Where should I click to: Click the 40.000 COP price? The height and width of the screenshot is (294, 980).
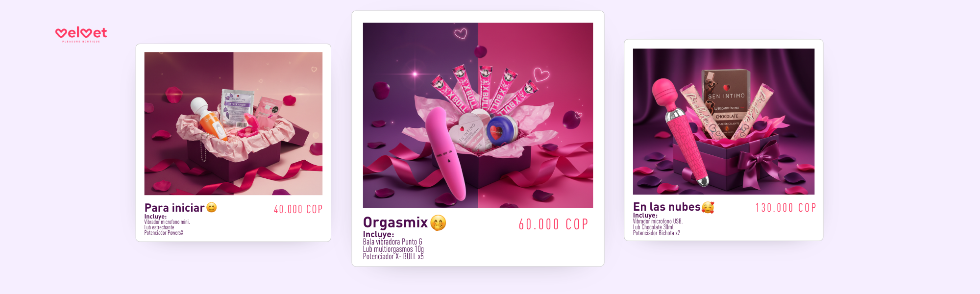pos(298,210)
